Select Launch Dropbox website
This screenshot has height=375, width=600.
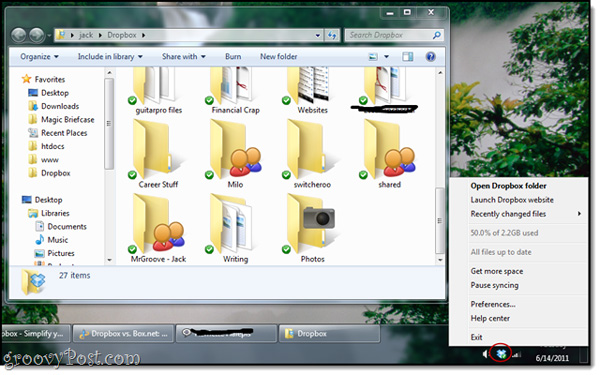coord(512,200)
